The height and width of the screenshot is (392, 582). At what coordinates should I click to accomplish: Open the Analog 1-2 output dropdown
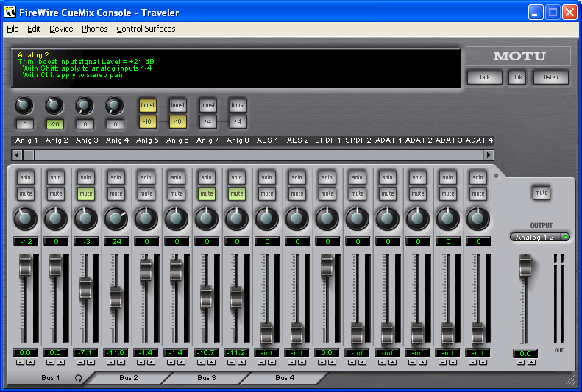pyautogui.click(x=540, y=237)
